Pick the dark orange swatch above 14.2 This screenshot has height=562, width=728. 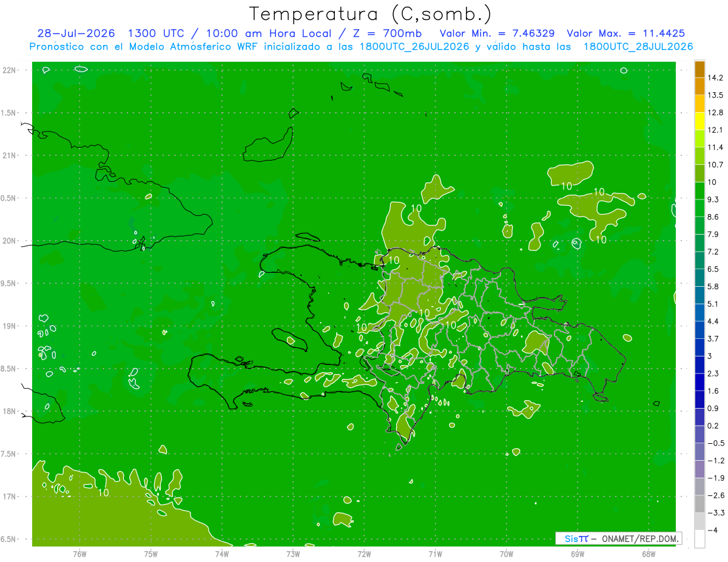click(699, 69)
